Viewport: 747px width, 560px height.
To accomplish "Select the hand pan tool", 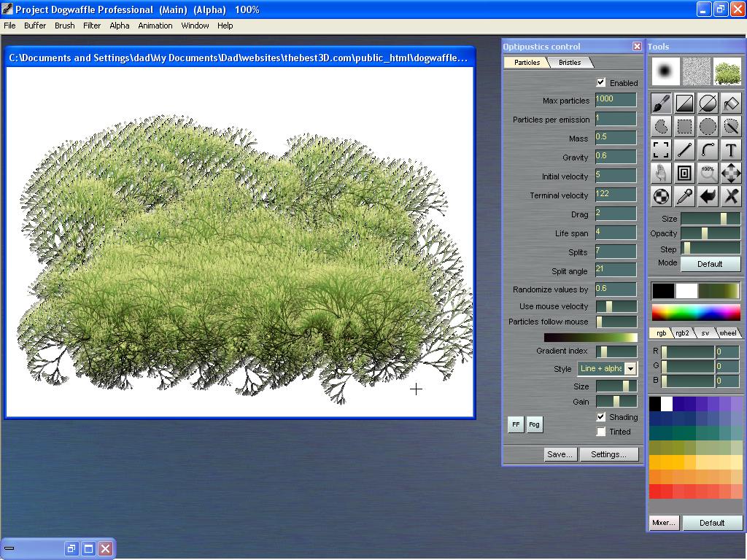I will (x=661, y=174).
